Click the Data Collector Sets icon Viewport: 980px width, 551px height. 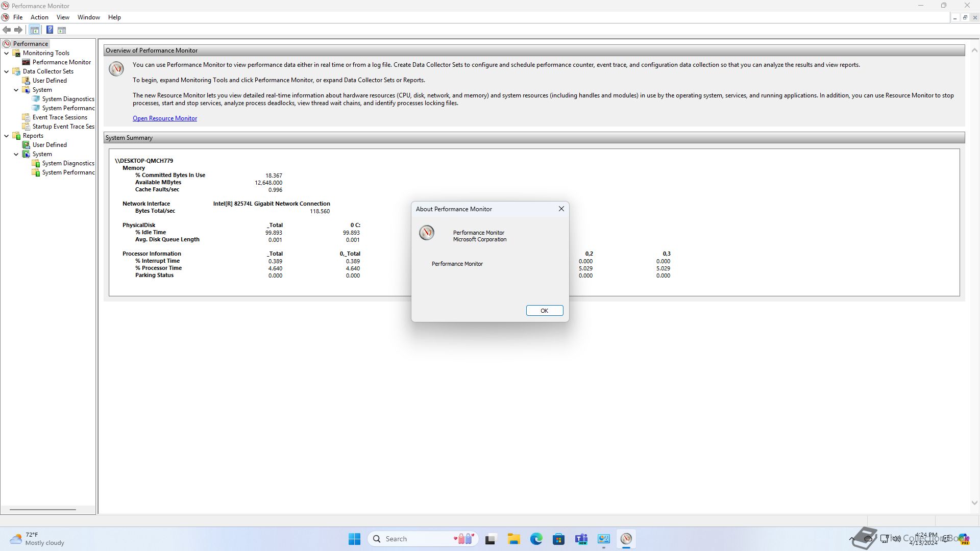click(x=16, y=71)
